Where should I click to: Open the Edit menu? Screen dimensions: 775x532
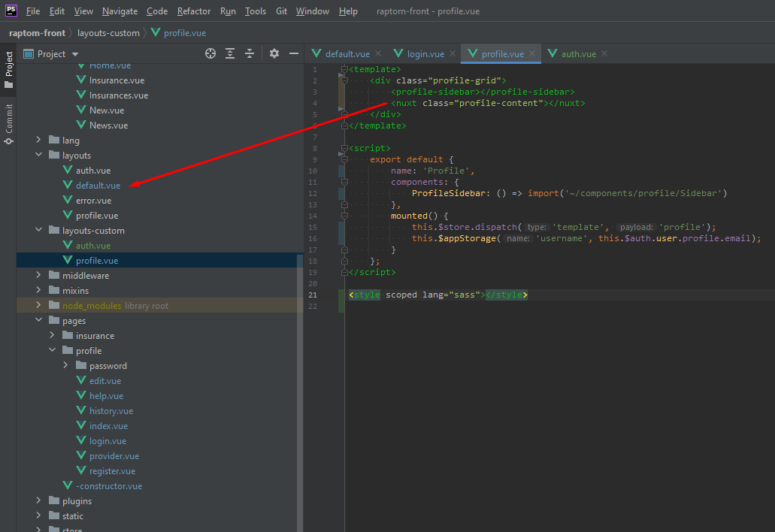(x=57, y=11)
